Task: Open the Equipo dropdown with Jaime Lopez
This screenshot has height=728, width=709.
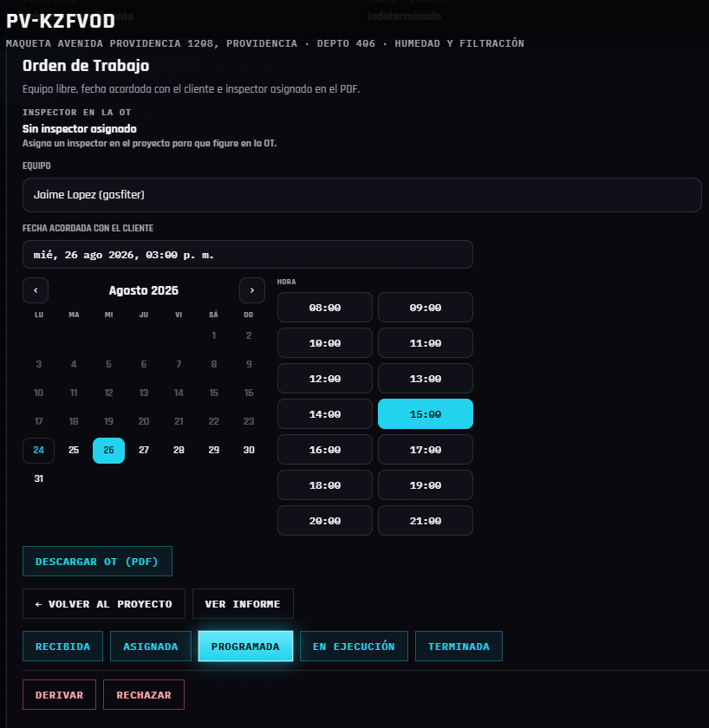Action: click(362, 195)
